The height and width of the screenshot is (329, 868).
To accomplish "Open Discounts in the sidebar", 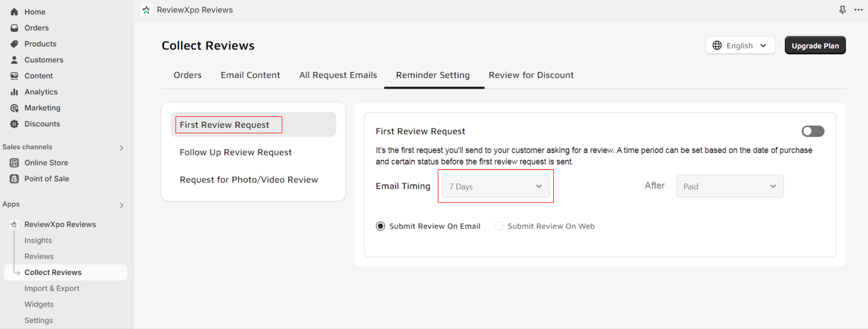I will 42,124.
